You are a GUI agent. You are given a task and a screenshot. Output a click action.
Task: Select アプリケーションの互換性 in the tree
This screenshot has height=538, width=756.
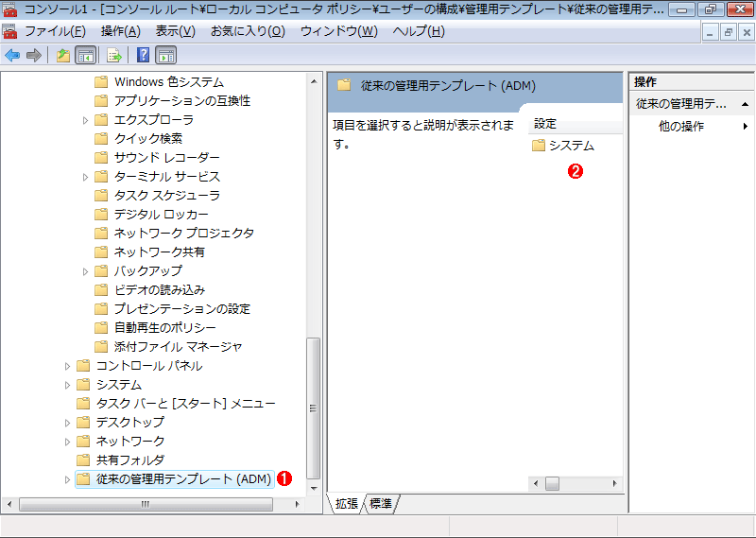click(x=182, y=101)
